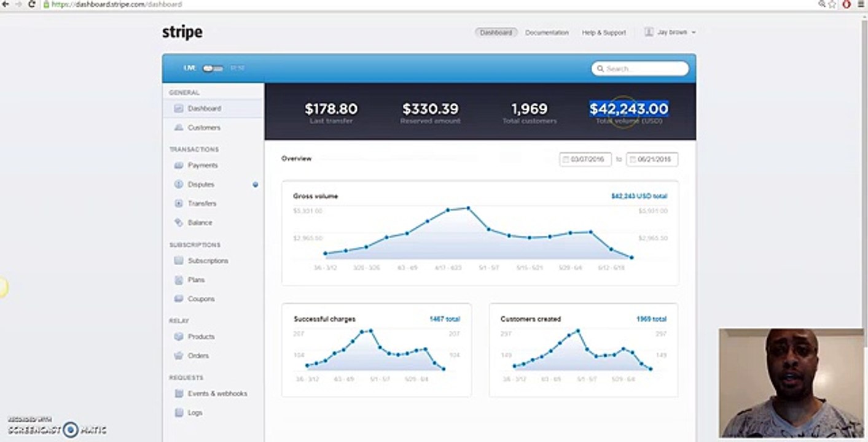Click the bookmark star icon
868x442 pixels.
tap(833, 4)
